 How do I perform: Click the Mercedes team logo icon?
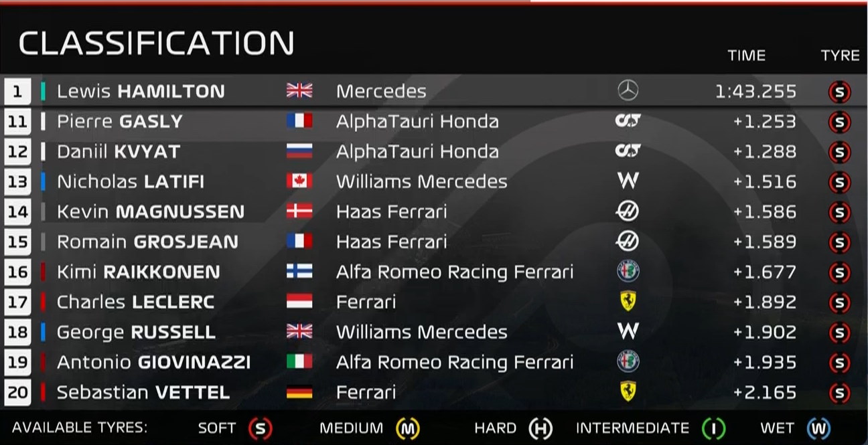(628, 91)
